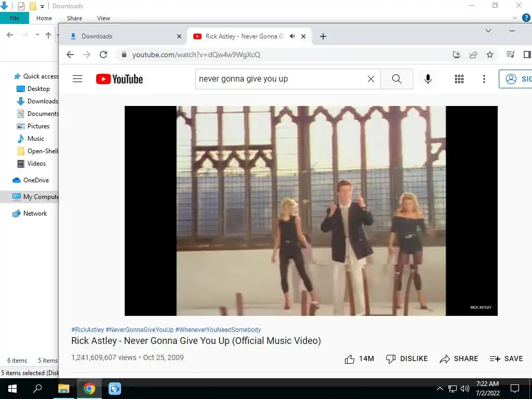532x399 pixels.
Task: Mute the Rick Astley tab audio icon
Action: click(292, 36)
